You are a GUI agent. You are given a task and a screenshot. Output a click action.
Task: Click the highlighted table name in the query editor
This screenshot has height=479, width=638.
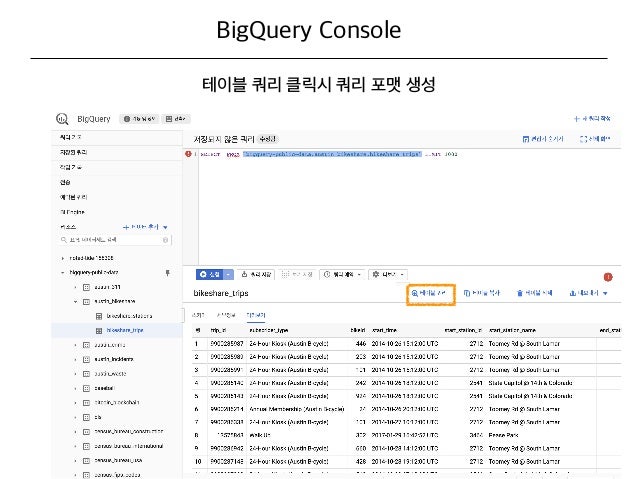[x=332, y=154]
